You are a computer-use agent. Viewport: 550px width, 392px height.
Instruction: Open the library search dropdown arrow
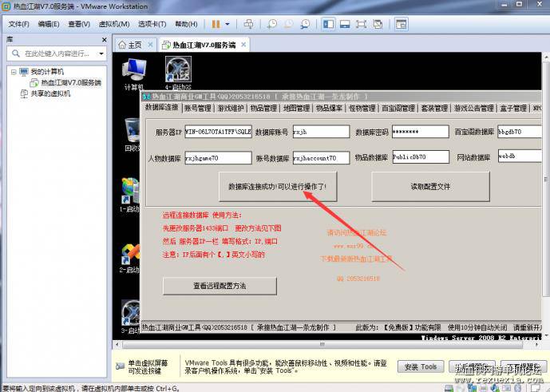(101, 53)
